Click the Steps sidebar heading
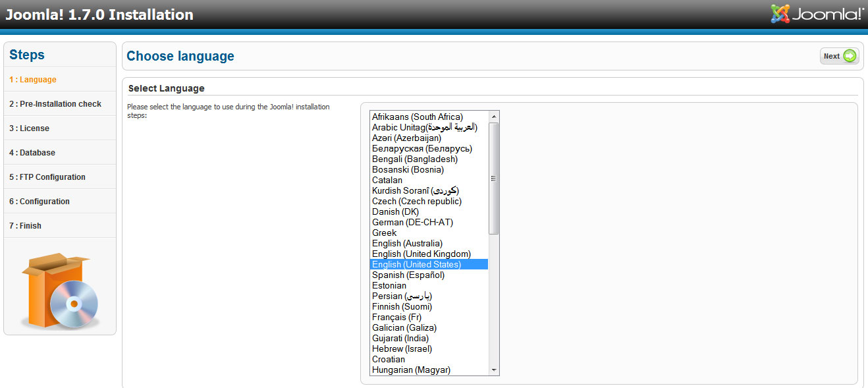The height and width of the screenshot is (388, 868). [27, 55]
